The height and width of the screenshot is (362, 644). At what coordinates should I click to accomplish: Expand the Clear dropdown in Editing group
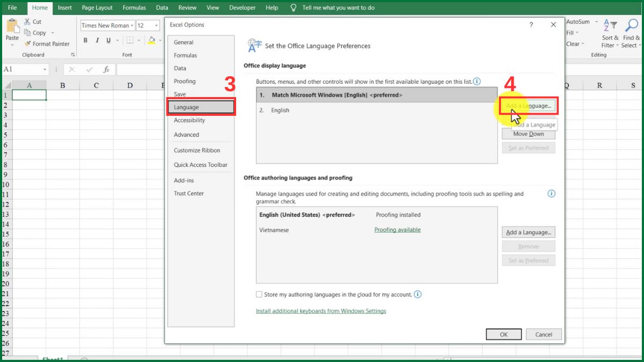(582, 43)
